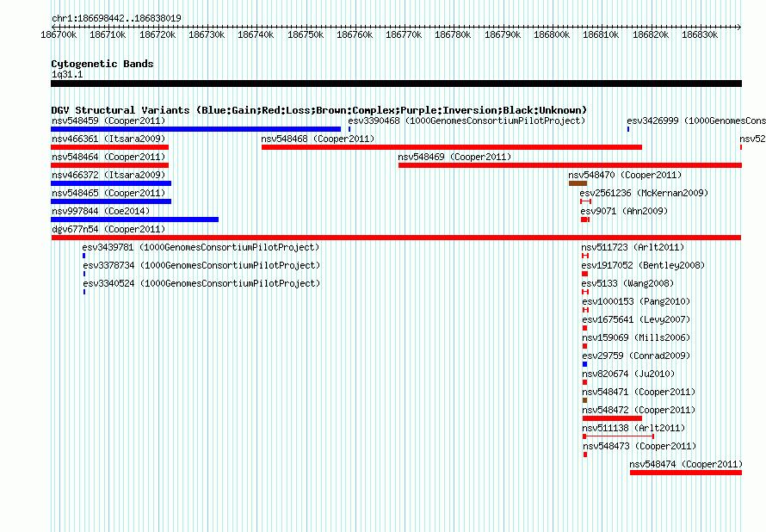Open esv3439781 variant label
Screen dimensions: 766x532
point(201,247)
